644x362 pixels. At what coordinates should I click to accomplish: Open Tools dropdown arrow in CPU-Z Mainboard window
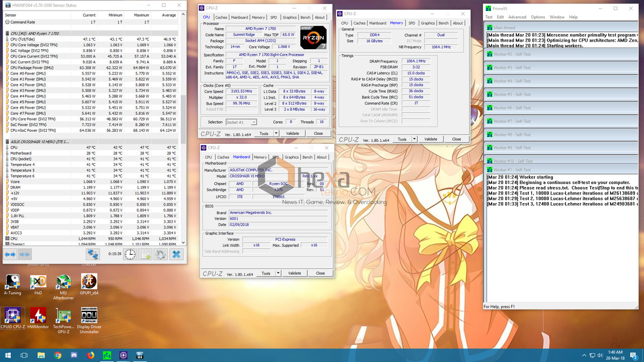277,274
